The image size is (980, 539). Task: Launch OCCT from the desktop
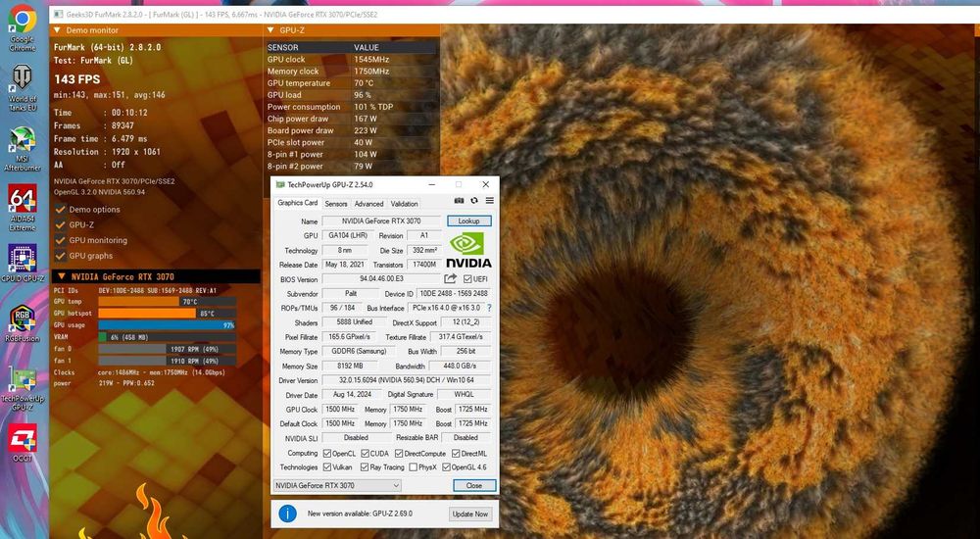tap(22, 443)
